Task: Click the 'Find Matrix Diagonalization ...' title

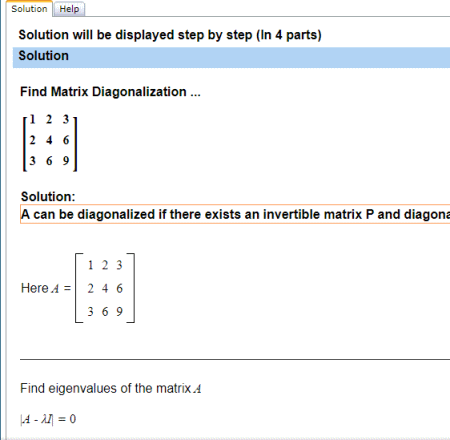Action: click(110, 92)
